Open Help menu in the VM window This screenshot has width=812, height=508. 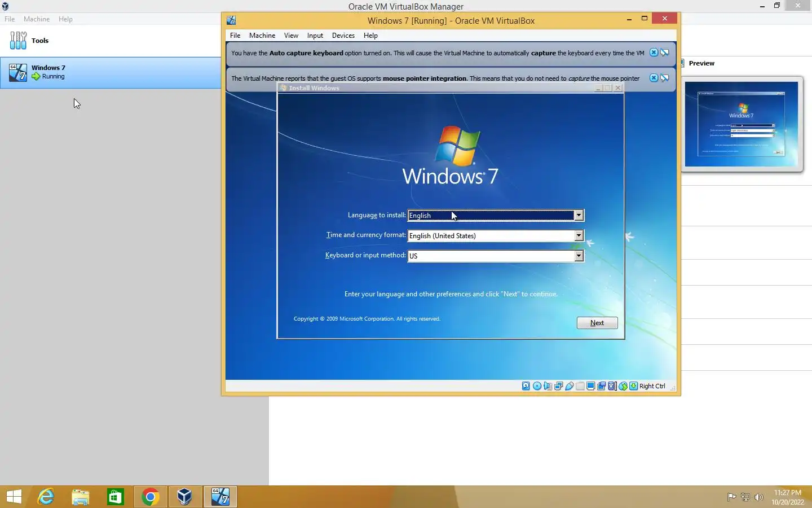point(370,36)
